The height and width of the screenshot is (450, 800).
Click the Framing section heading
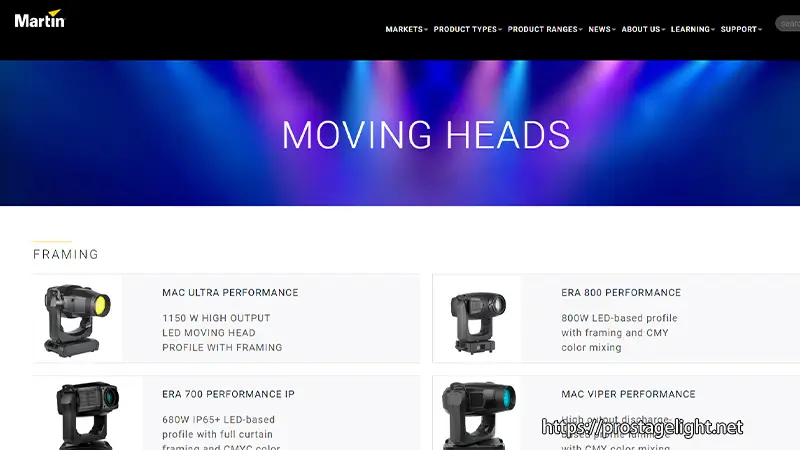point(66,254)
